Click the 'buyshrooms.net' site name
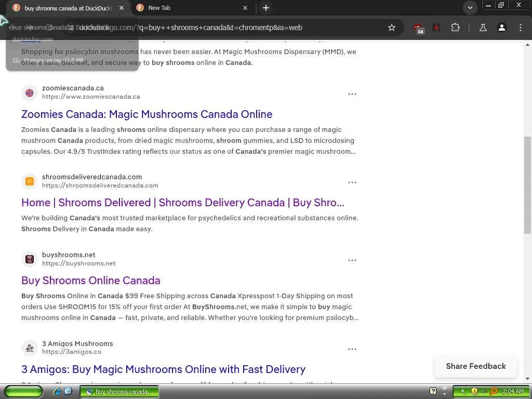This screenshot has width=532, height=399. coord(69,255)
